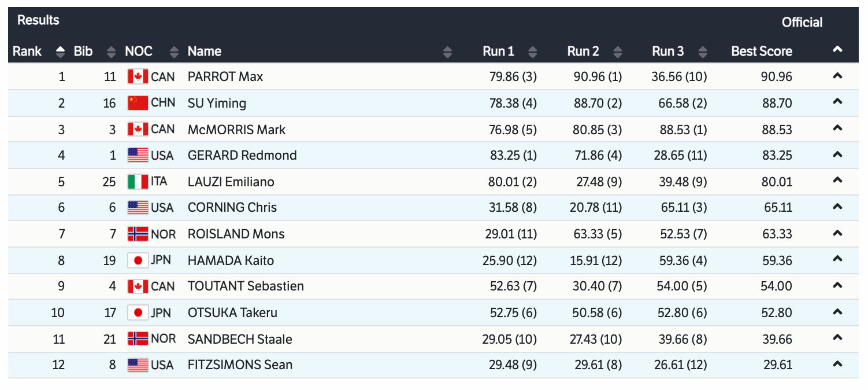
Task: Select LAUZI Emiliano name
Action: pyautogui.click(x=231, y=182)
